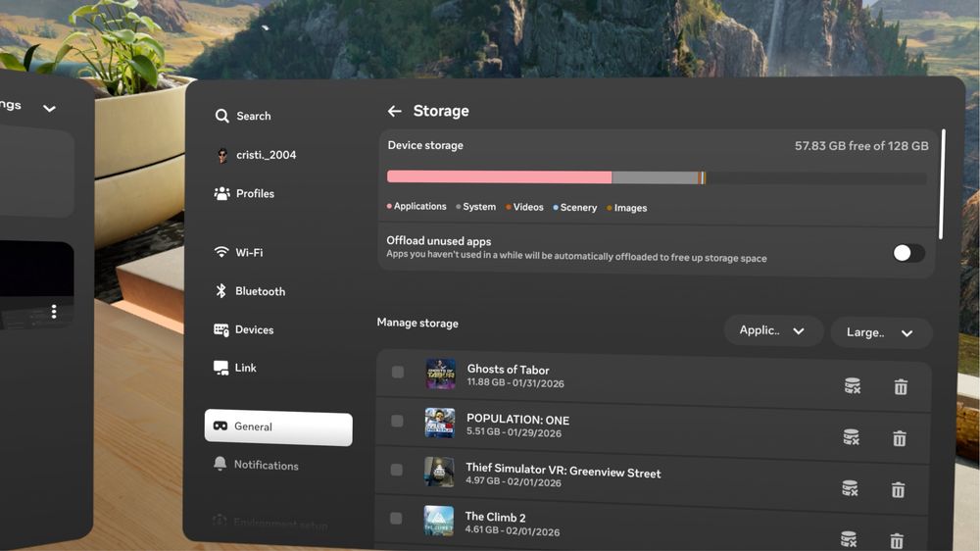Offload Ghosts of Tabor app data icon

(x=853, y=386)
